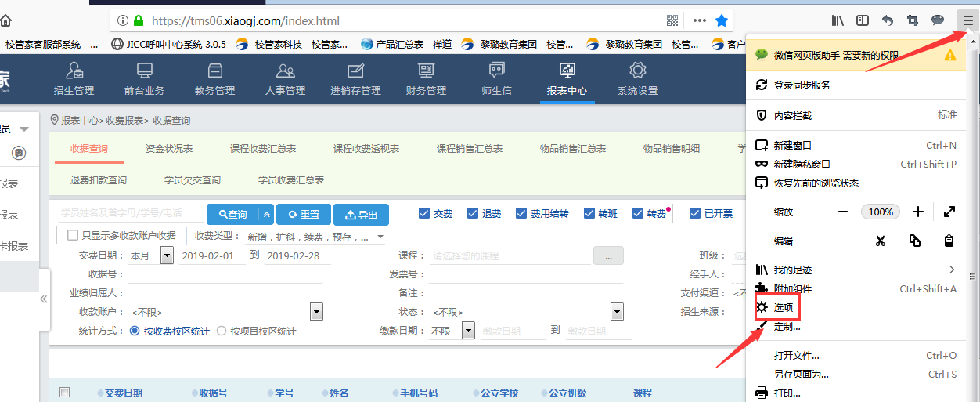Reset zoom at 100% label
The height and width of the screenshot is (402, 980).
pyautogui.click(x=881, y=212)
